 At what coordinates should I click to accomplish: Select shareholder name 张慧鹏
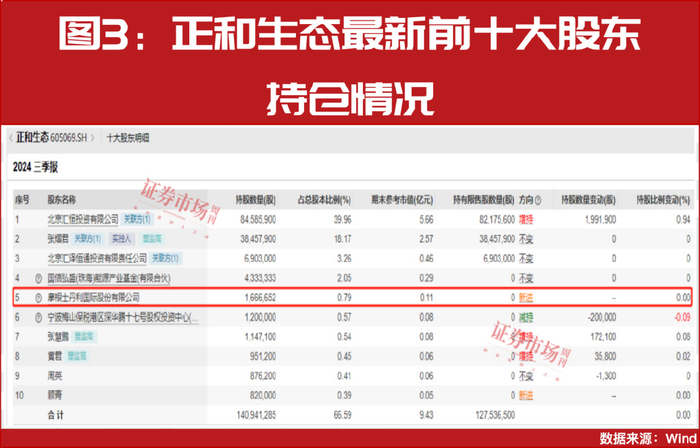click(x=58, y=336)
